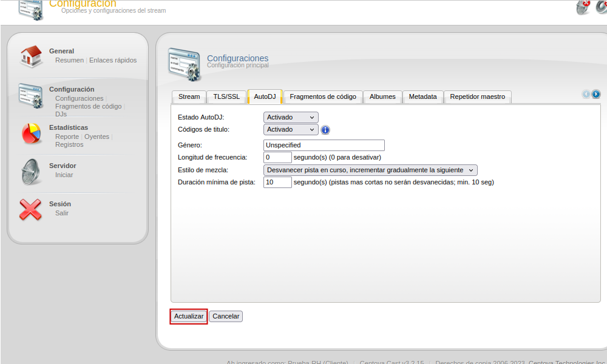Click the red X Sesión icon
607x364 pixels.
point(30,210)
